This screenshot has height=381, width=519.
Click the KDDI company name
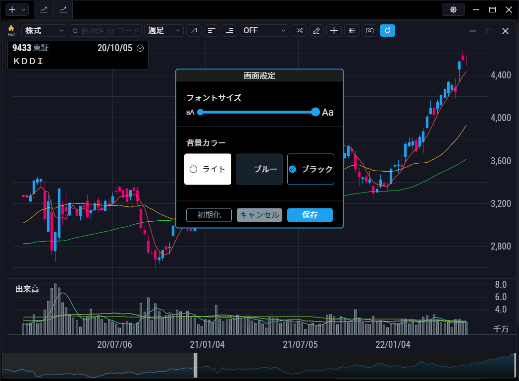(x=28, y=61)
